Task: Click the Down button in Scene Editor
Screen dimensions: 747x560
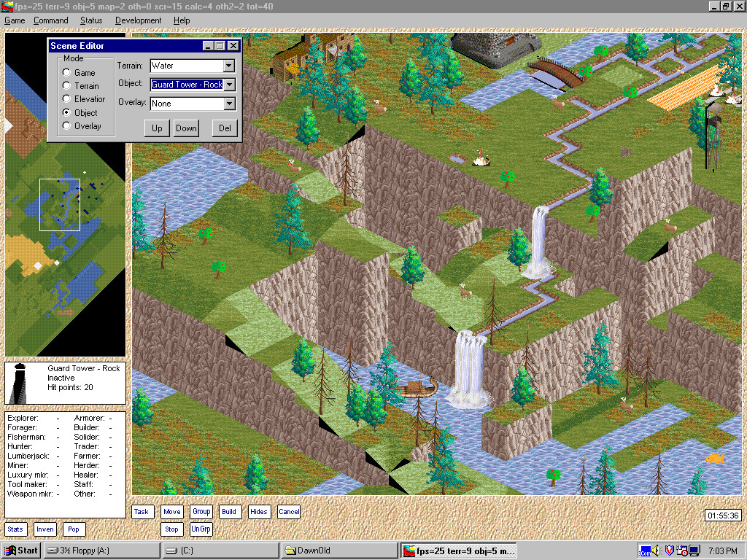Action: point(186,128)
